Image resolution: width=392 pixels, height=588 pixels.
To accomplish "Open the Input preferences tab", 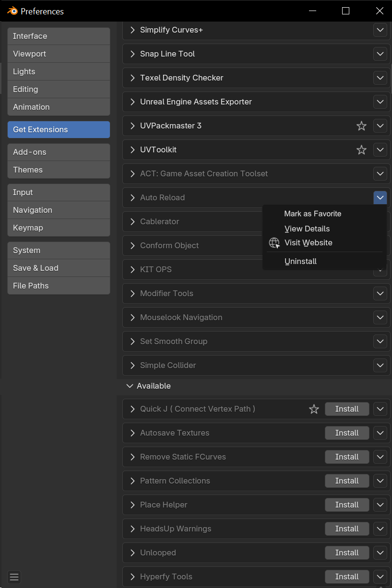I will pos(59,192).
